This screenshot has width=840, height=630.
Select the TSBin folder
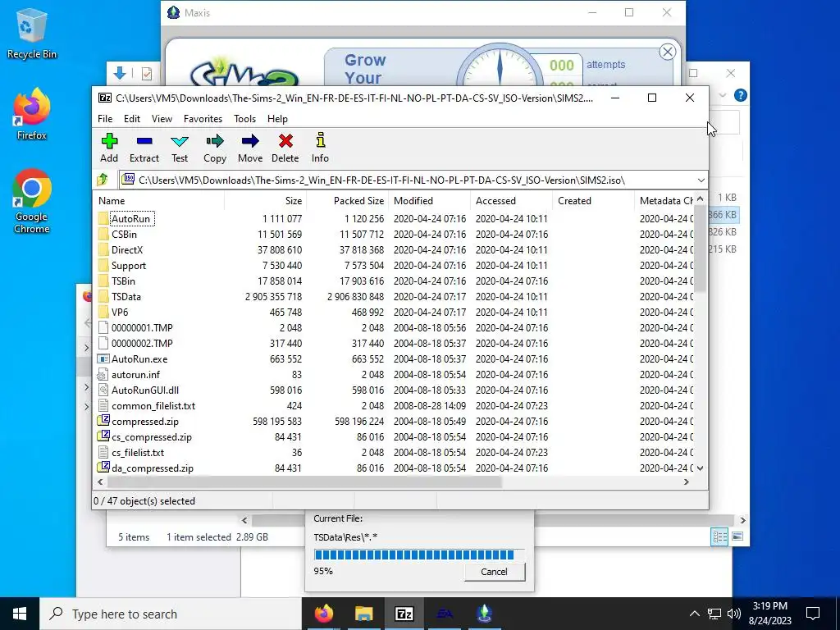(x=123, y=281)
